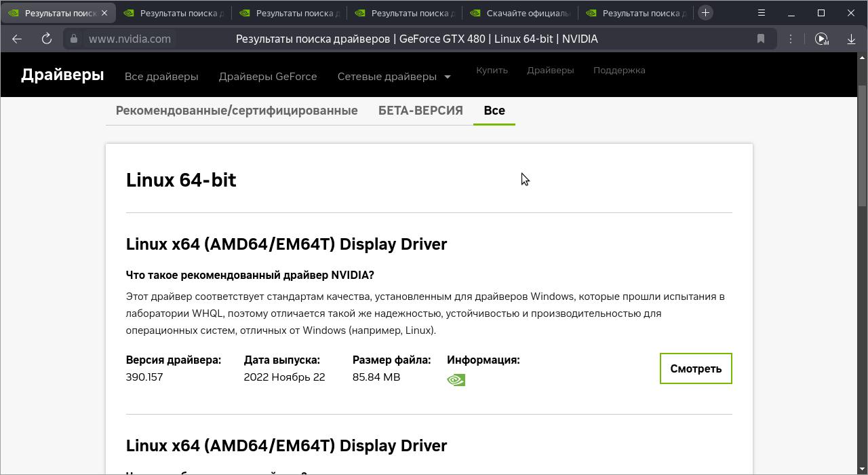Click the 'Информация:' label

coord(484,360)
